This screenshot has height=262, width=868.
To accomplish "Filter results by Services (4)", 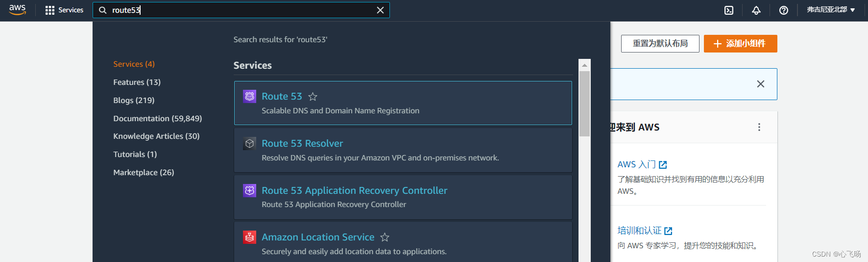I will (134, 64).
